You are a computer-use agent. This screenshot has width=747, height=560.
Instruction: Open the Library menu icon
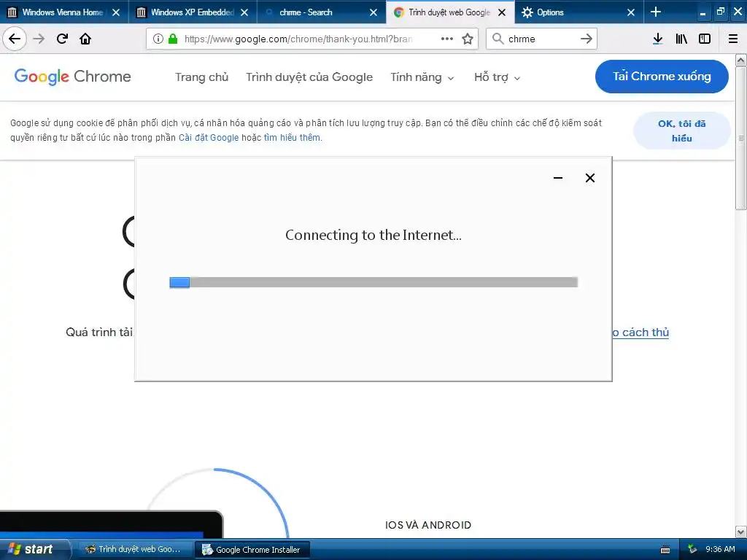click(x=681, y=39)
